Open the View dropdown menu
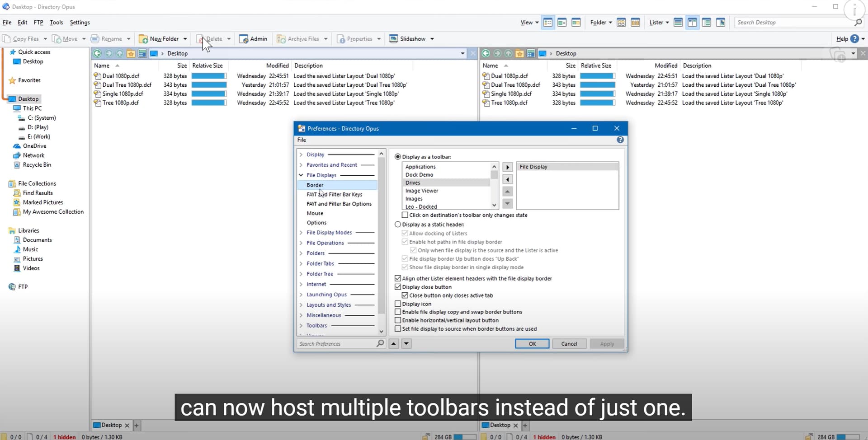Viewport: 868px width, 440px height. tap(529, 23)
